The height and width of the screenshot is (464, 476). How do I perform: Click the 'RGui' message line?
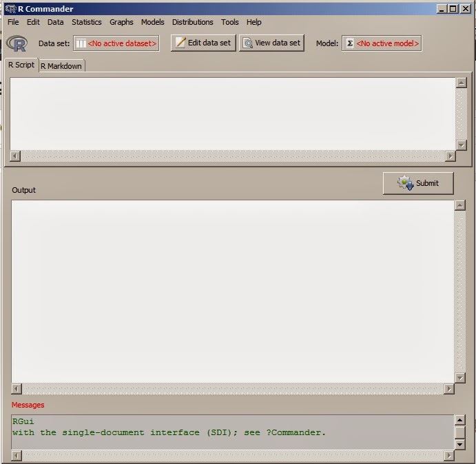[23, 421]
